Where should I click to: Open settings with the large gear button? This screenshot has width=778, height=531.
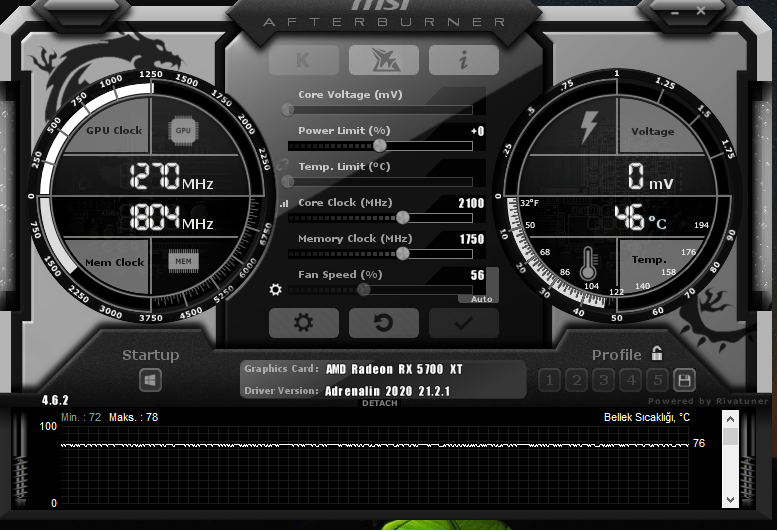304,323
